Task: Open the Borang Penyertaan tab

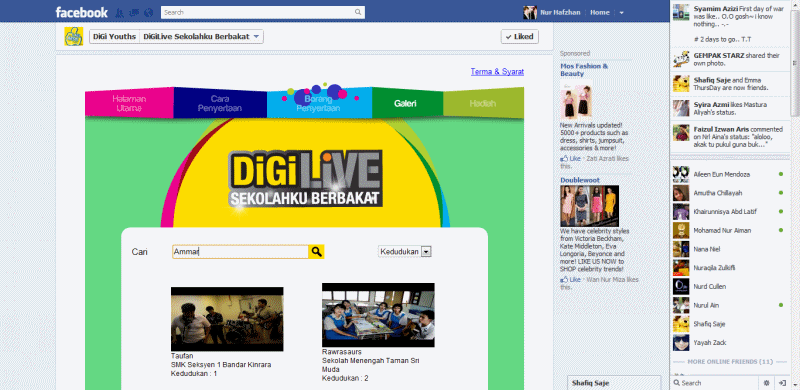Action: pyautogui.click(x=319, y=104)
